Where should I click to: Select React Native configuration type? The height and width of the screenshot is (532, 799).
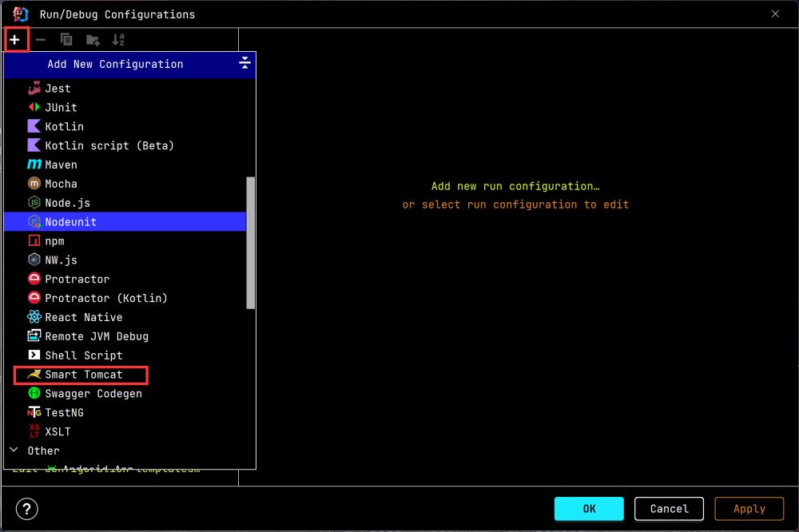click(83, 317)
